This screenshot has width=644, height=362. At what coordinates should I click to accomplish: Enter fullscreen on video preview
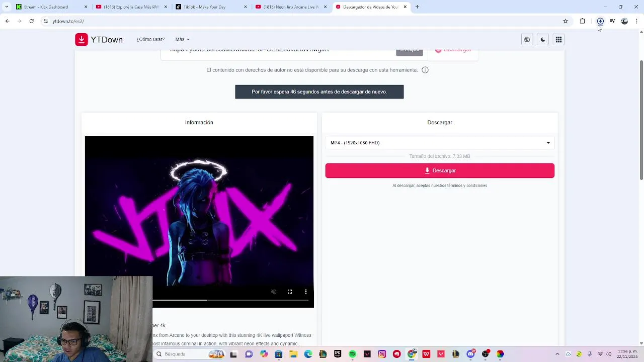tap(290, 292)
